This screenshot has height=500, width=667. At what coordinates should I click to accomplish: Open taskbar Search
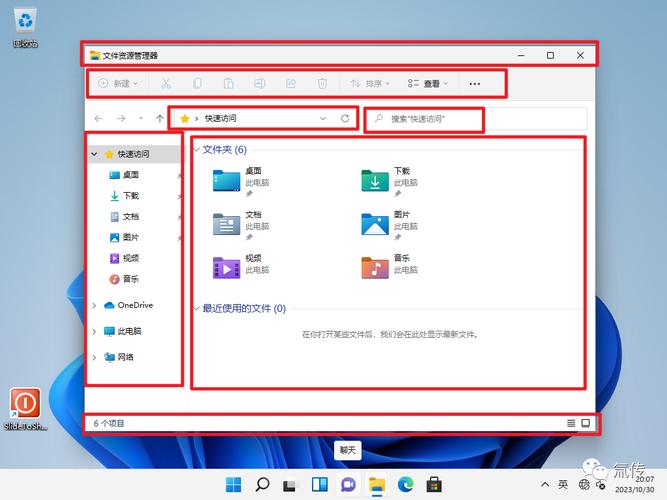click(x=262, y=485)
